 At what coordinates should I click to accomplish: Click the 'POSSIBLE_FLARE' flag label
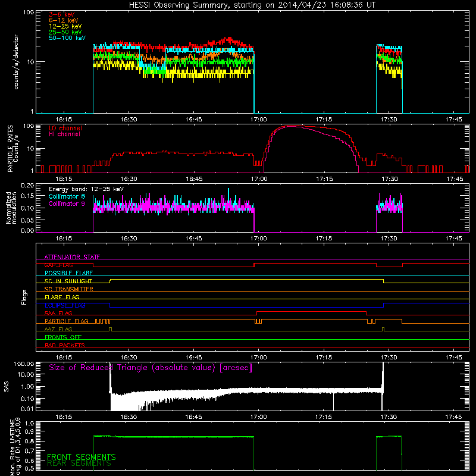point(68,273)
